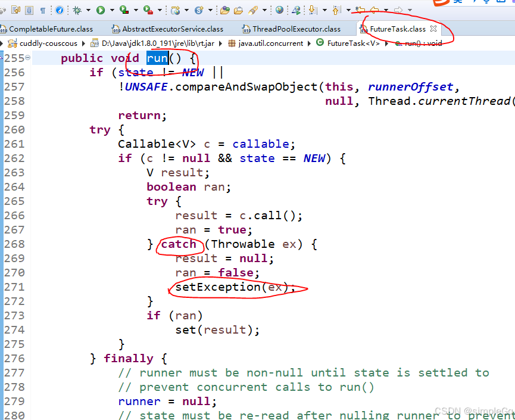
Task: Open the Forward history dropdown arrow
Action: tap(410, 10)
